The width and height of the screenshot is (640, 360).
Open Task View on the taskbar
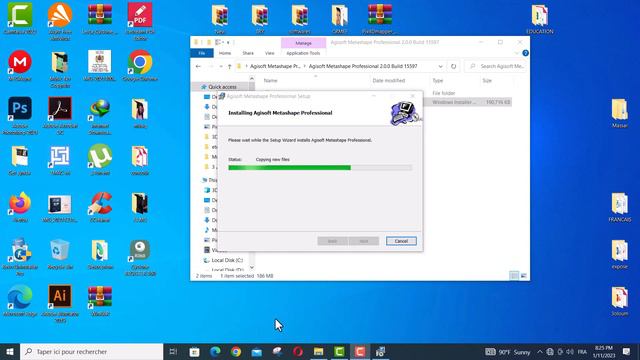[x=173, y=351]
